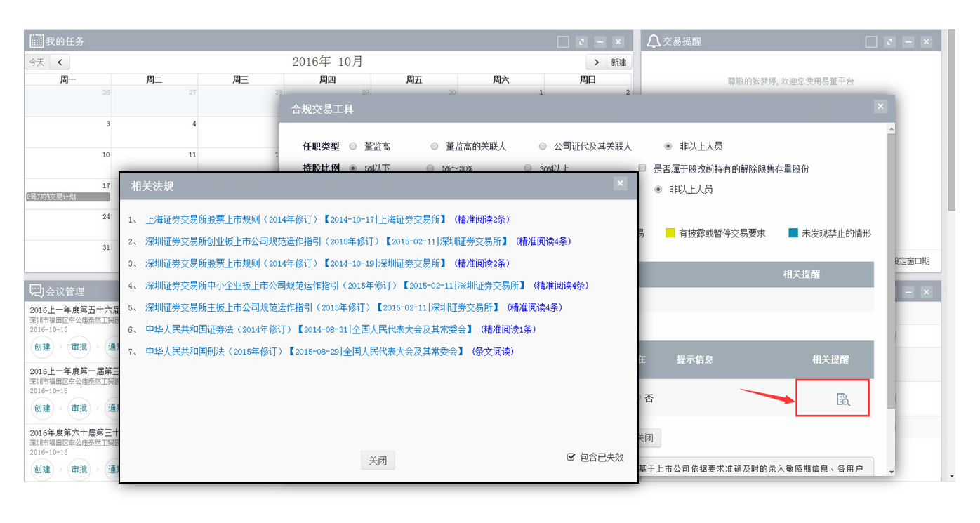This screenshot has height=523, width=980.
Task: Select calendar day 31 in October
Action: coord(68,256)
